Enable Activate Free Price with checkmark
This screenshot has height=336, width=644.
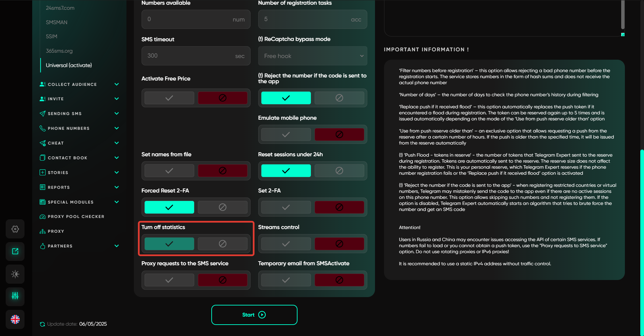tap(169, 98)
